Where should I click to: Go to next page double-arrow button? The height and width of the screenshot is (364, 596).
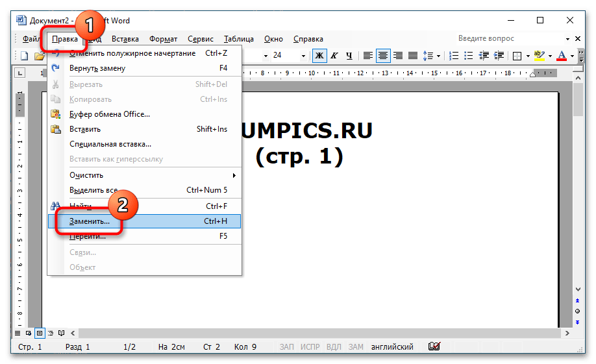[578, 322]
